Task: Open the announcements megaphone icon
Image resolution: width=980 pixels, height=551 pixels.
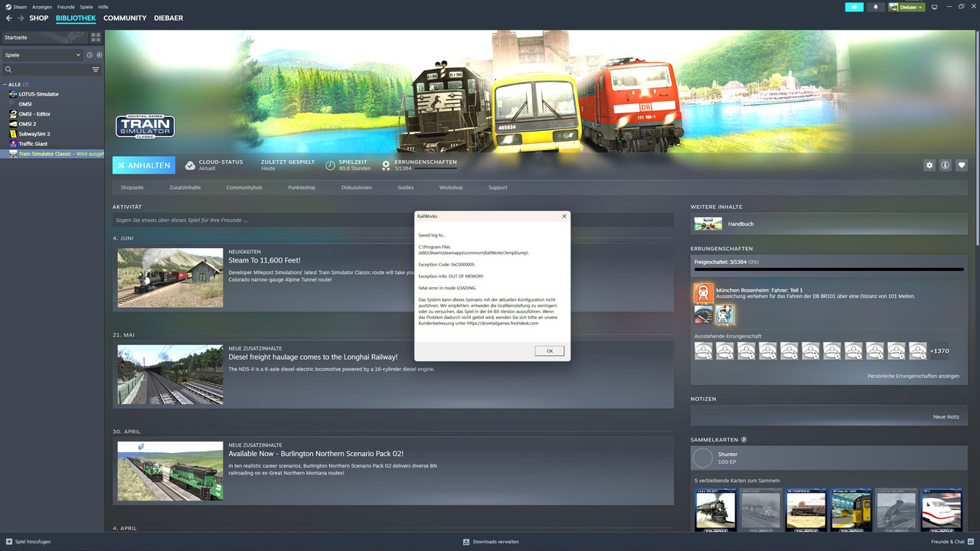Action: tap(854, 7)
